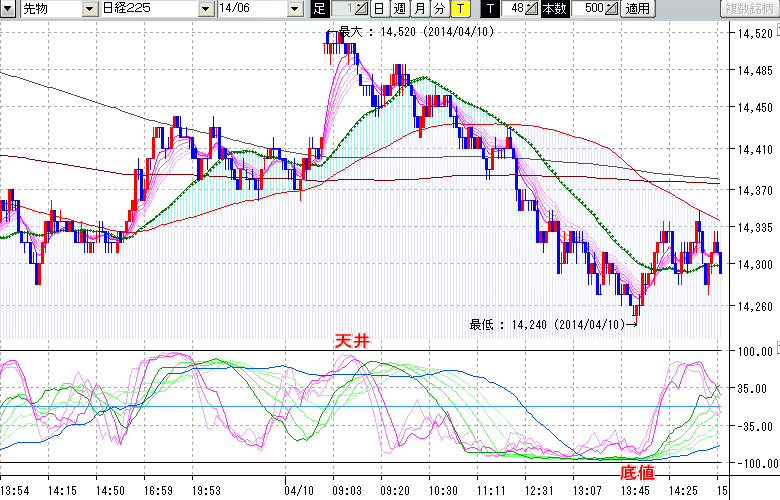780x500 pixels.
Task: Click the spinner beside the 48 value
Action: coord(533,9)
